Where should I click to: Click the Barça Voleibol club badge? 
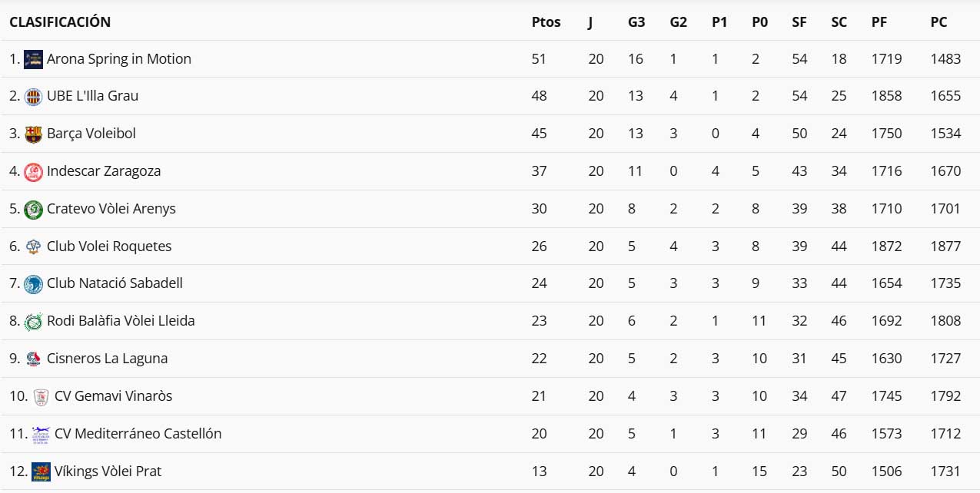(x=33, y=134)
